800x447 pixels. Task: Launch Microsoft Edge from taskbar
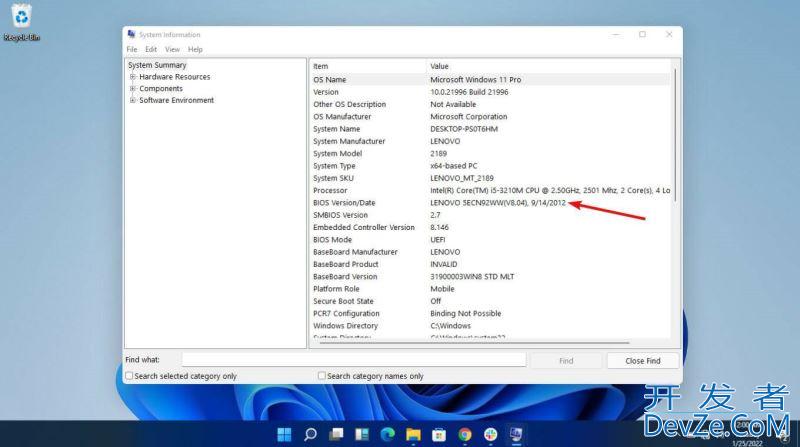pos(387,434)
